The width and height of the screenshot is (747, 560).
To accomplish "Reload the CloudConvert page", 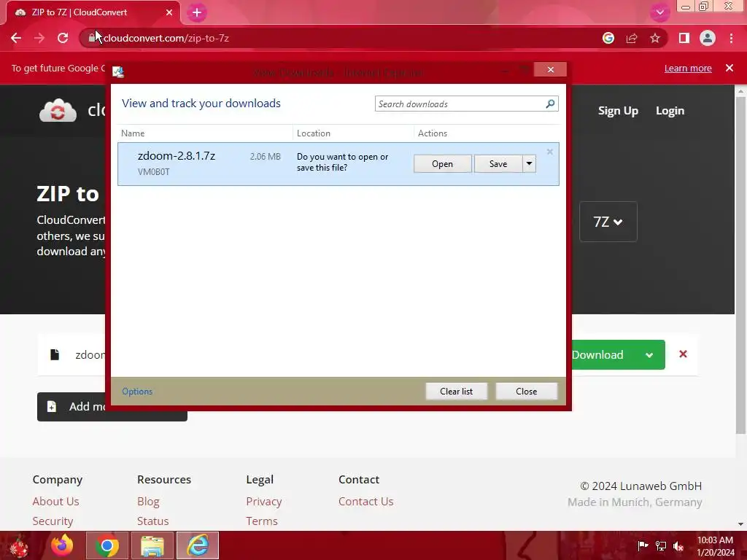I will (x=63, y=38).
